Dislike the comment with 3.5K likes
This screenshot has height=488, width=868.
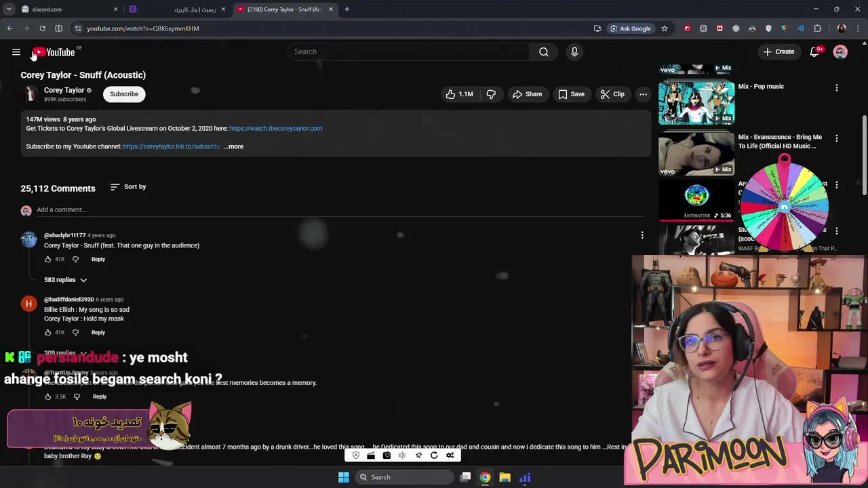point(77,396)
